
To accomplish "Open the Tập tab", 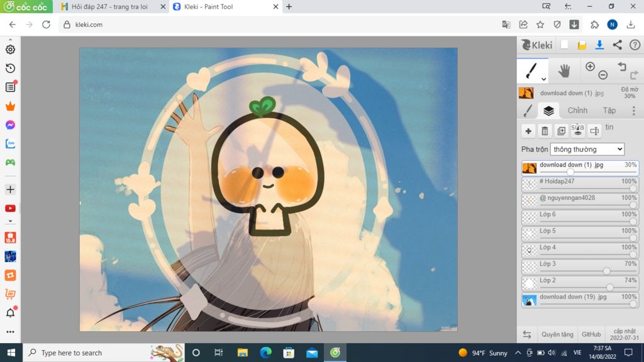I will (x=609, y=111).
